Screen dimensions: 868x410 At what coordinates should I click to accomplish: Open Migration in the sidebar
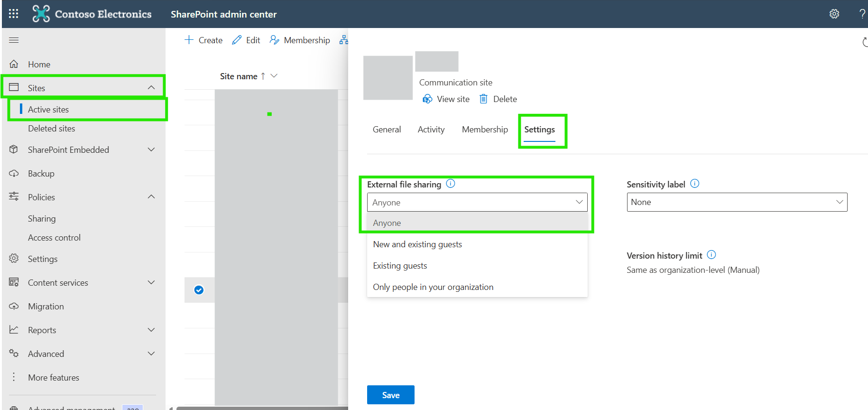[46, 307]
